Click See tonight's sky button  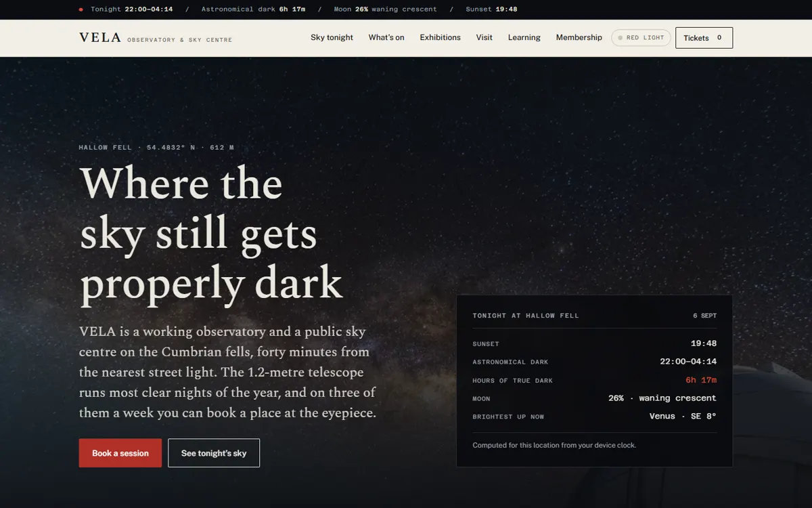pos(214,453)
